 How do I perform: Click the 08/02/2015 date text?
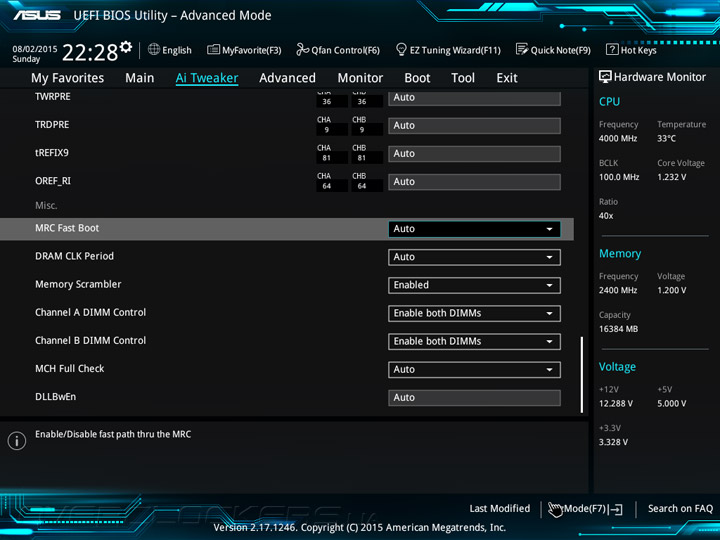coord(34,49)
